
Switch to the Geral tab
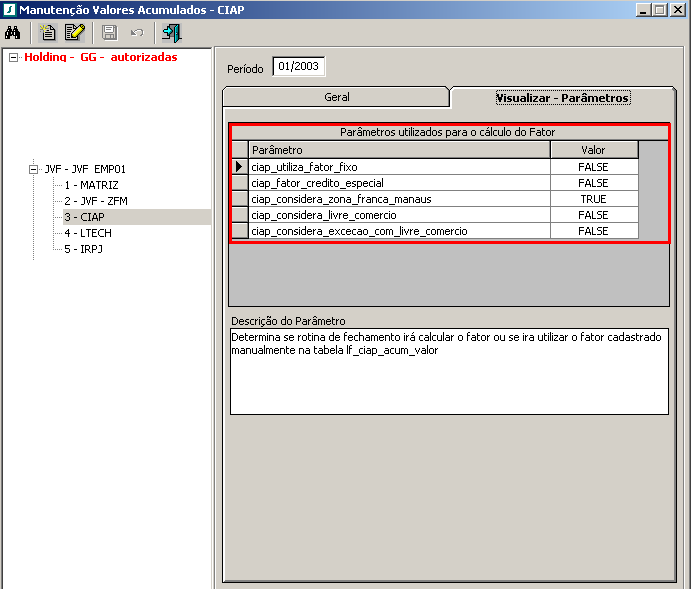[336, 97]
